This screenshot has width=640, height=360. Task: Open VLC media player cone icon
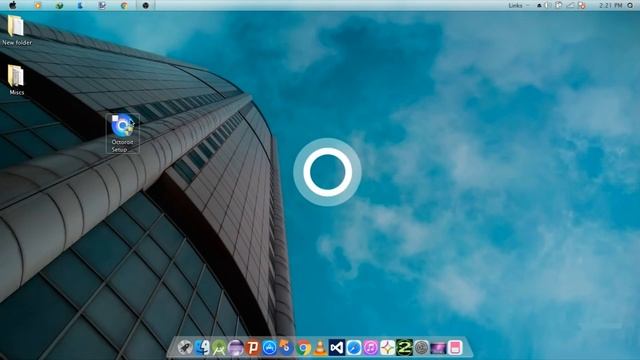320,348
